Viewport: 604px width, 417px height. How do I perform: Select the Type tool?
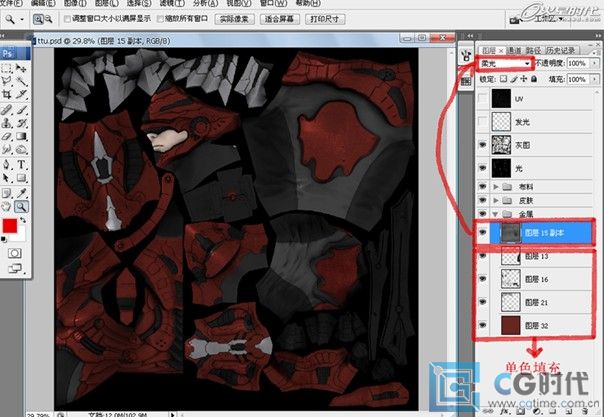[x=21, y=165]
